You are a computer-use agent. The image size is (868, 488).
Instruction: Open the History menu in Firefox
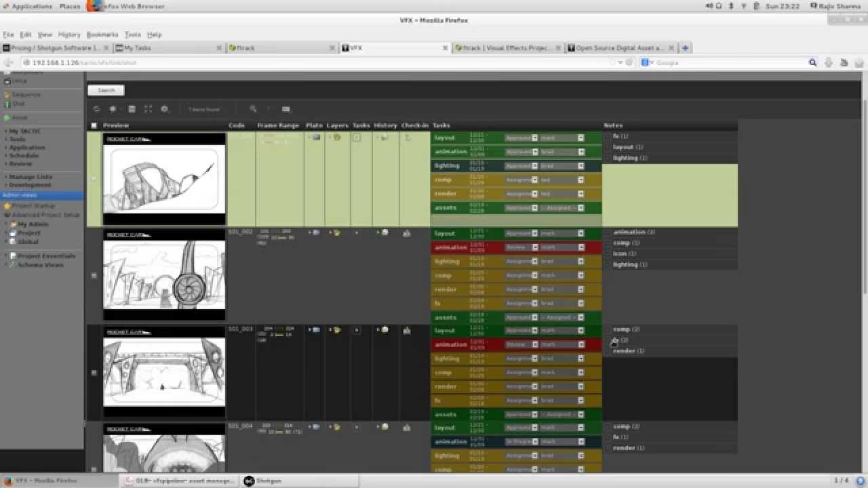[69, 35]
